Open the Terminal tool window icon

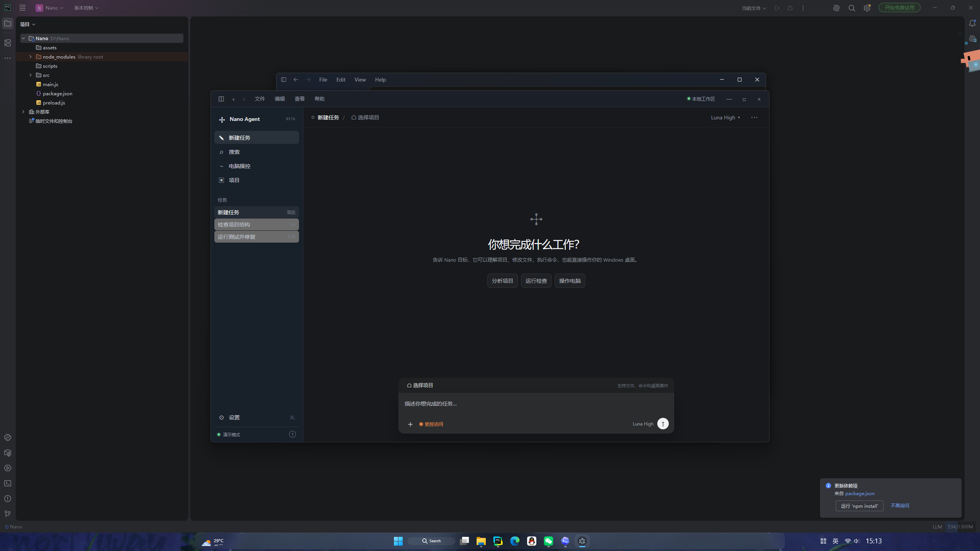(8, 483)
